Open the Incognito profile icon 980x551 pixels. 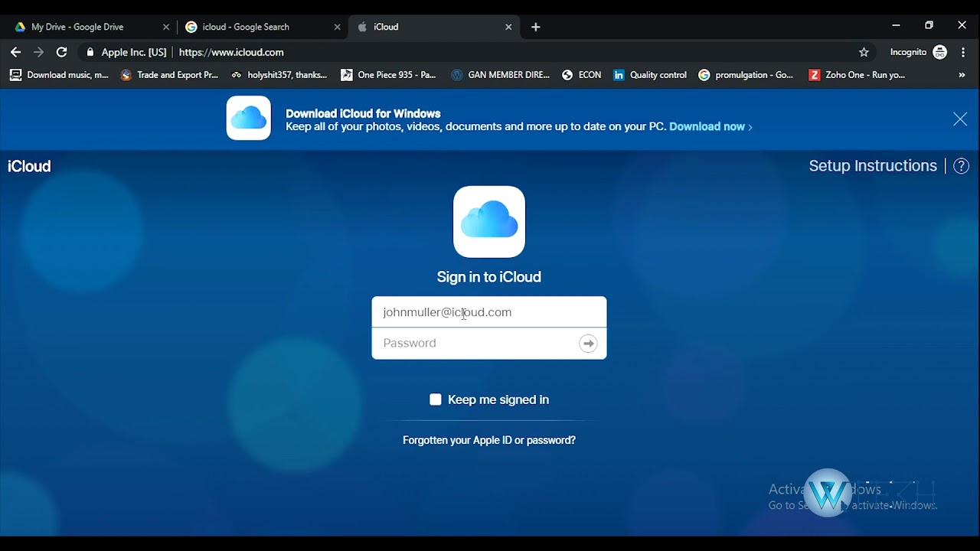(940, 52)
